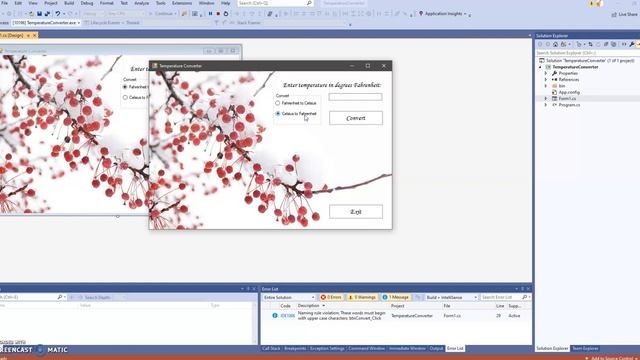Image resolution: width=640 pixels, height=360 pixels.
Task: Open the Extensions menu
Action: pos(182,3)
